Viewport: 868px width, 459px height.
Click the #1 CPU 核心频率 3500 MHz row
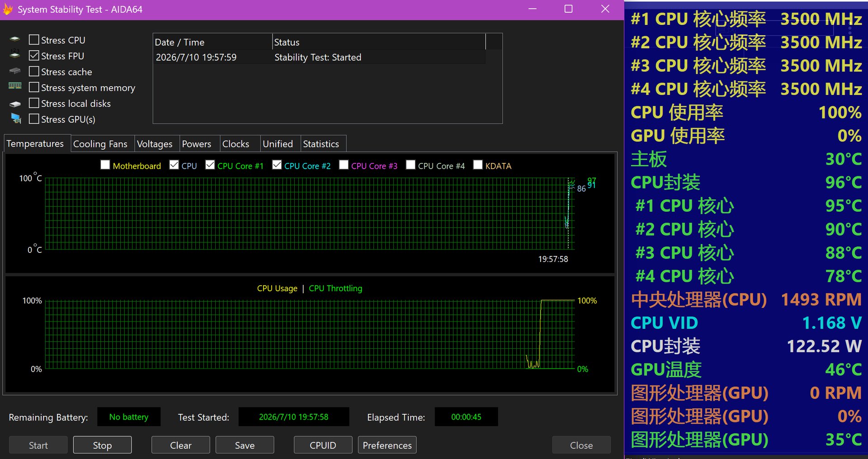coord(746,19)
